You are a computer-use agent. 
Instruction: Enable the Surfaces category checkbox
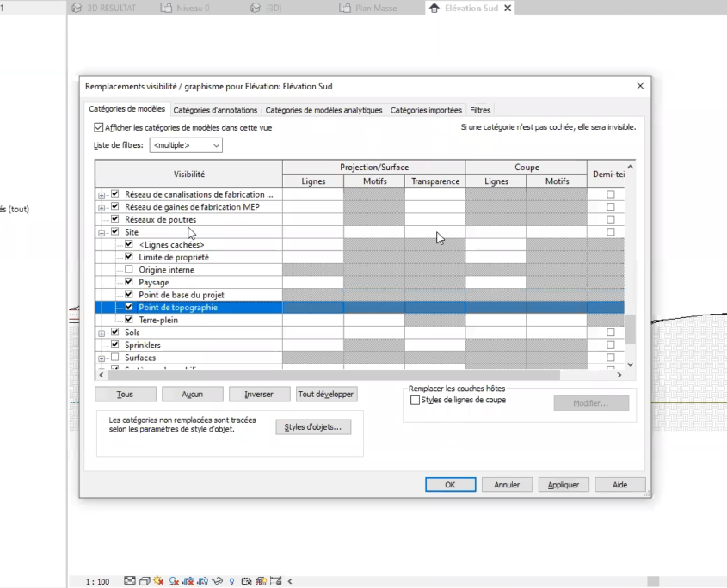(x=115, y=358)
